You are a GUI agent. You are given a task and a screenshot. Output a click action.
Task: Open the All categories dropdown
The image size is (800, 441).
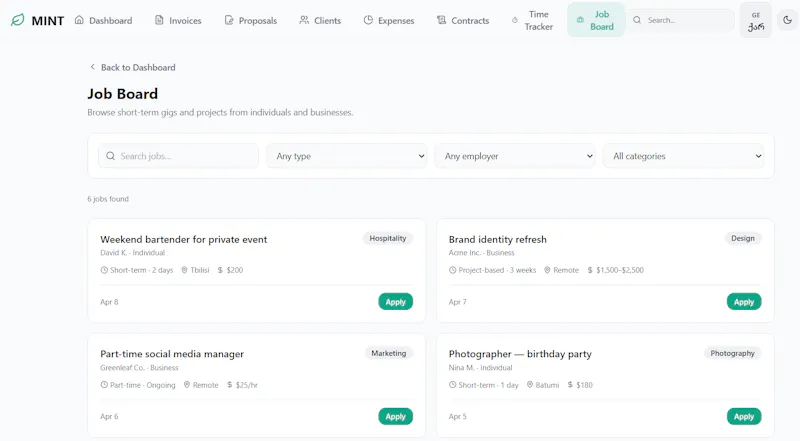[x=683, y=156]
